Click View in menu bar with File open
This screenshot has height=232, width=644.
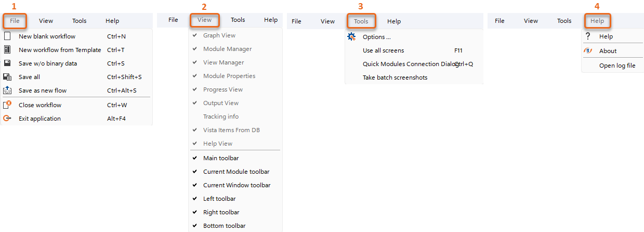[46, 21]
